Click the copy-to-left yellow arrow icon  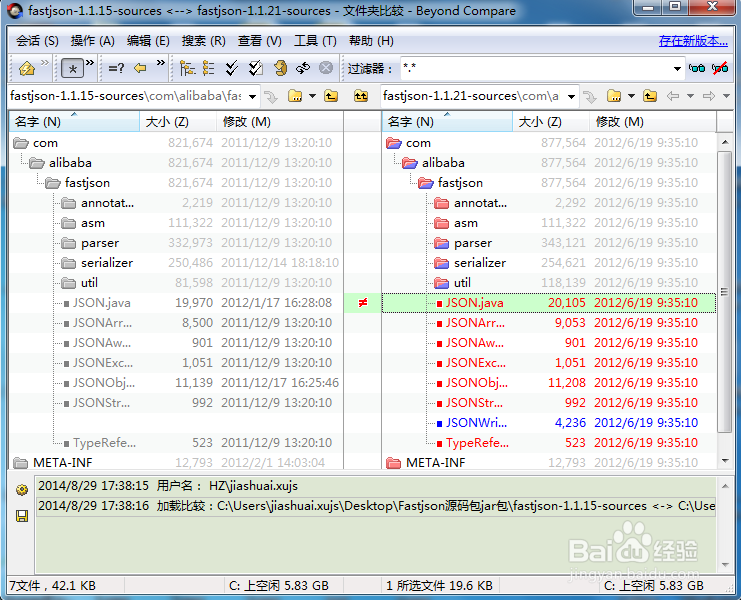(140, 69)
